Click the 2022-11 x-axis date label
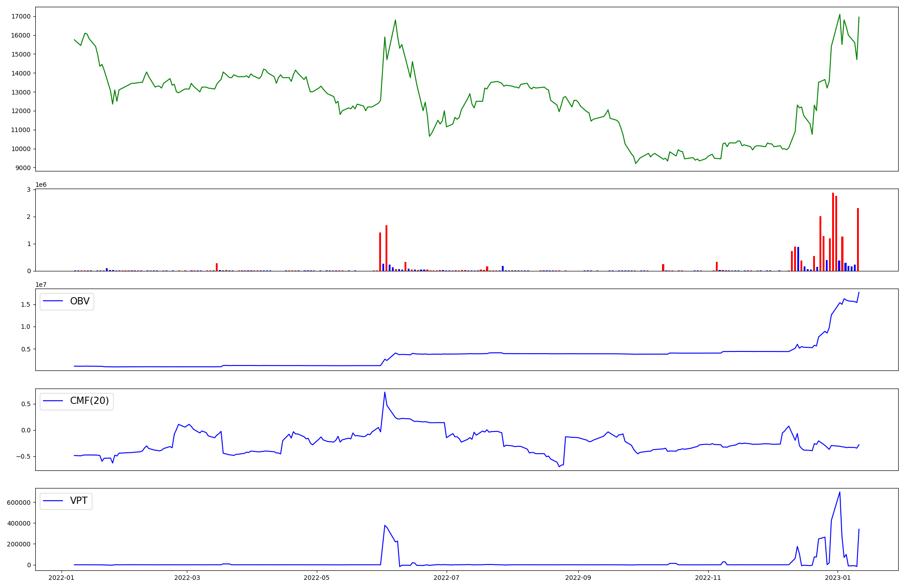The height and width of the screenshot is (588, 905). click(708, 578)
